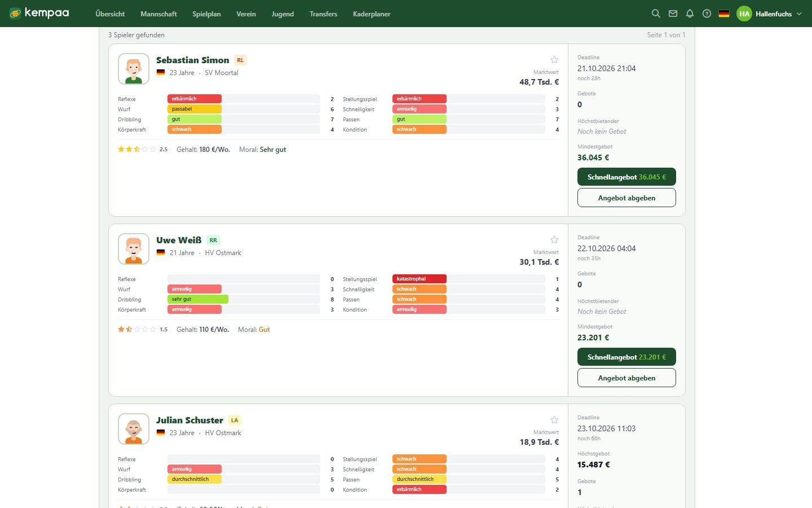Click the kempaa logo

tap(39, 13)
